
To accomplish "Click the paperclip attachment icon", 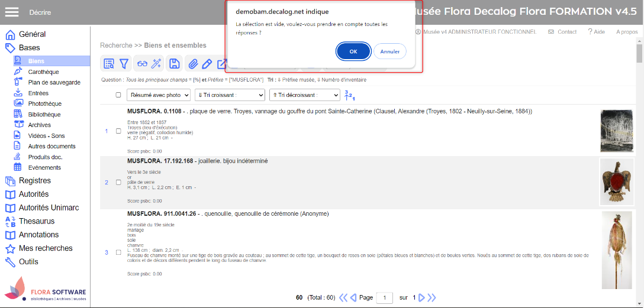I will click(193, 64).
